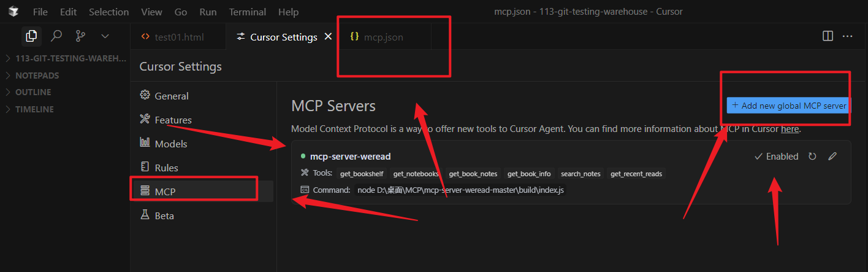Open the Selection menu

[109, 12]
